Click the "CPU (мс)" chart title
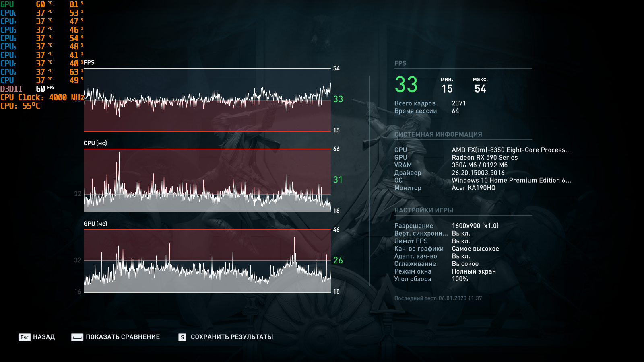The height and width of the screenshot is (362, 644). tap(95, 143)
